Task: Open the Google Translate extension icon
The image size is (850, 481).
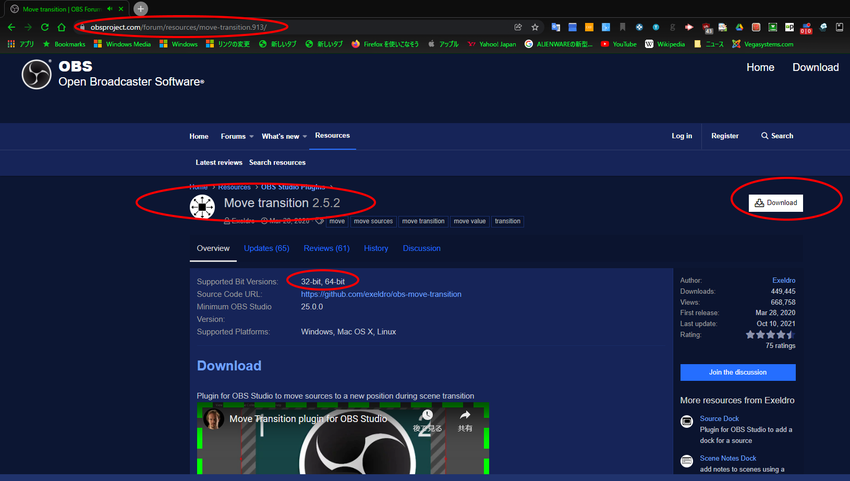Action: click(556, 27)
